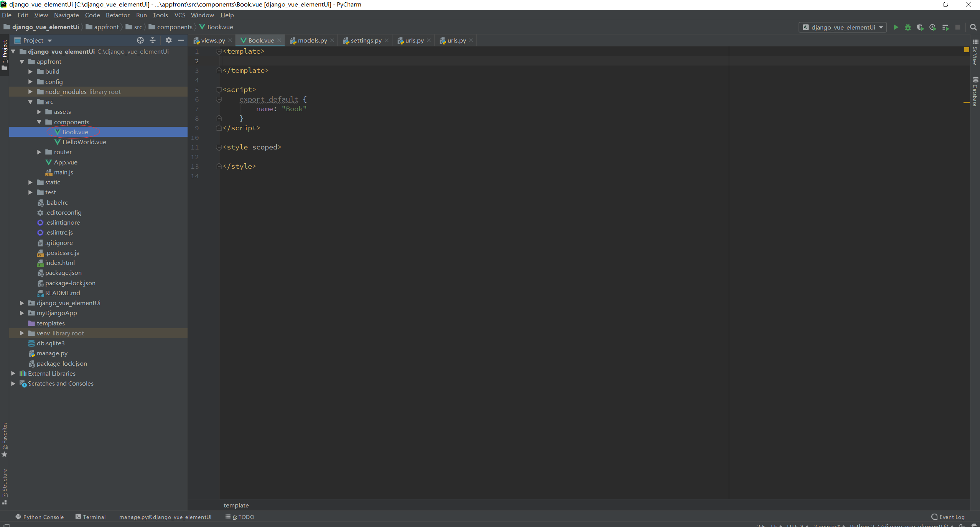Open the Refactor menu
The height and width of the screenshot is (527, 980).
click(118, 15)
